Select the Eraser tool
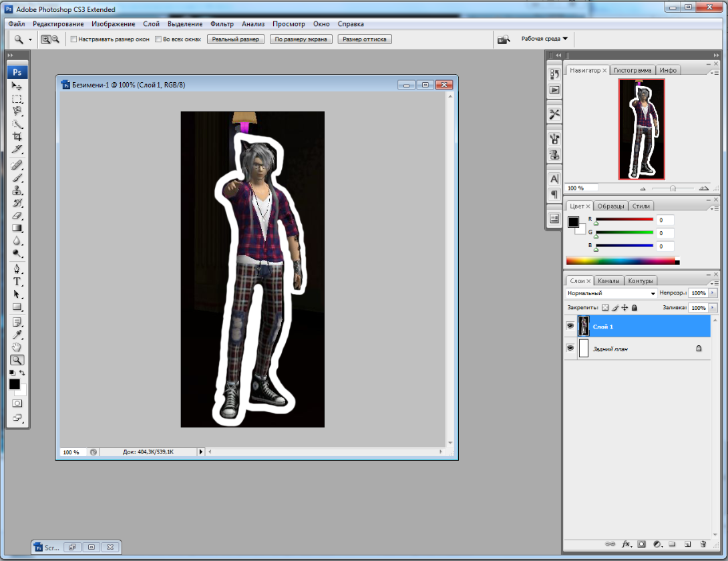Image resolution: width=728 pixels, height=561 pixels. [17, 215]
